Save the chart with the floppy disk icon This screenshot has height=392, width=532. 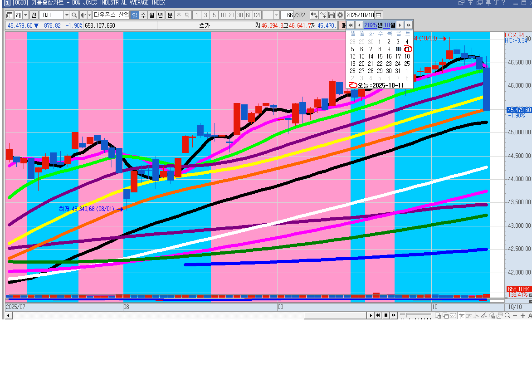click(332, 15)
